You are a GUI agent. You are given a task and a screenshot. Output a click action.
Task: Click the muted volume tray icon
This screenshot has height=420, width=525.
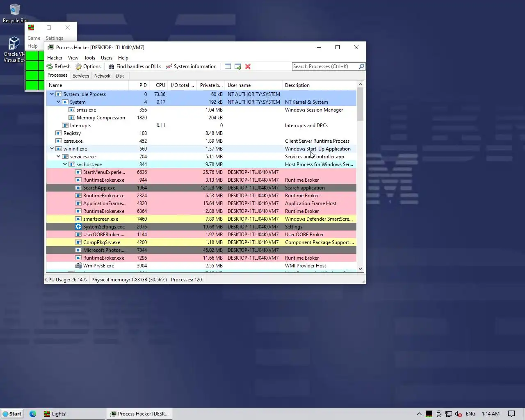point(459,414)
